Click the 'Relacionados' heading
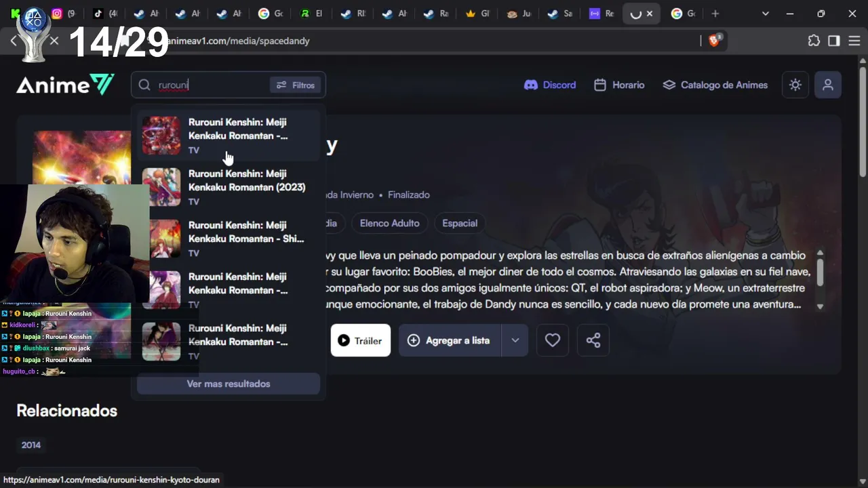 (x=66, y=411)
